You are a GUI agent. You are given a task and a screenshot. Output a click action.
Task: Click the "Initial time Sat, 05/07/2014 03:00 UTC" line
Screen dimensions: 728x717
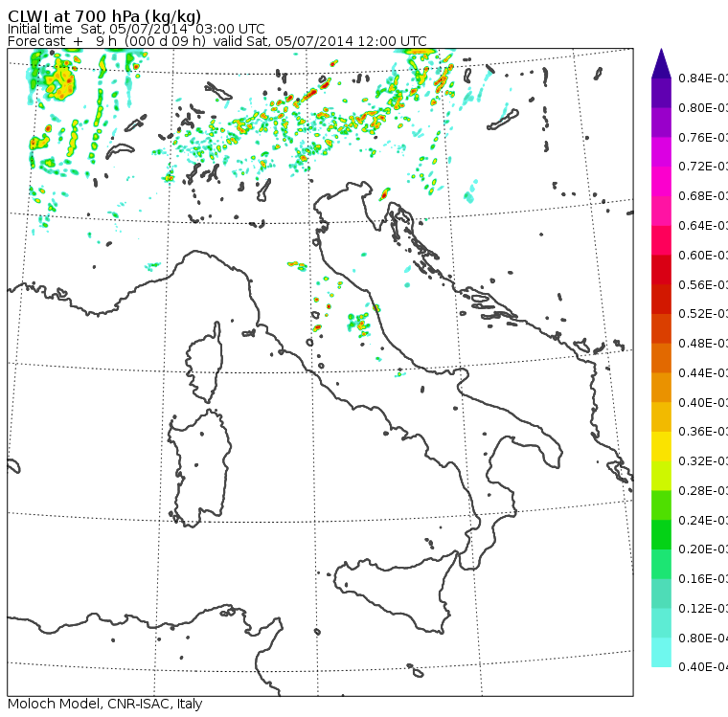point(136,29)
